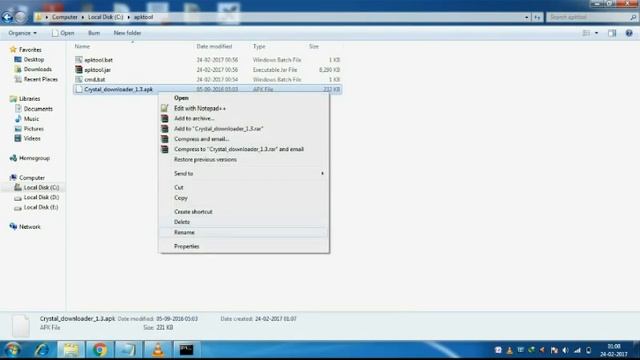Click the volume speaker tray icon
The width and height of the screenshot is (640, 360).
(x=565, y=350)
